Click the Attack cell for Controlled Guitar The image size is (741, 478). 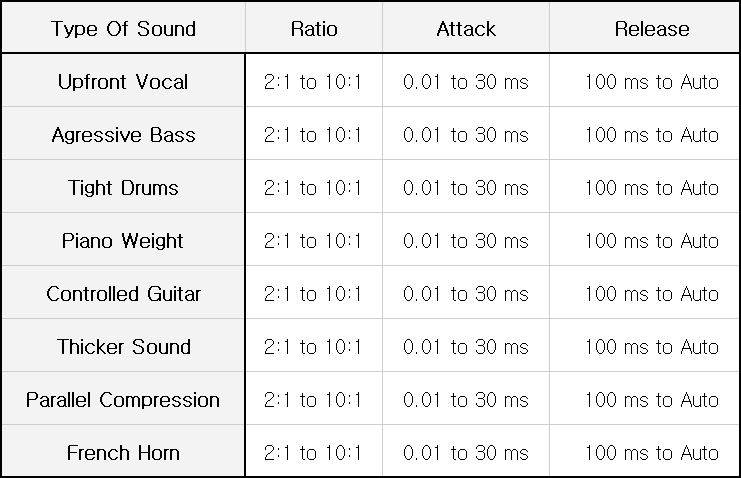click(465, 294)
